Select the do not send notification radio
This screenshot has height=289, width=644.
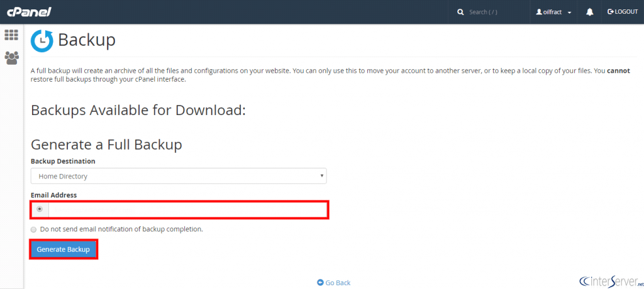[34, 229]
